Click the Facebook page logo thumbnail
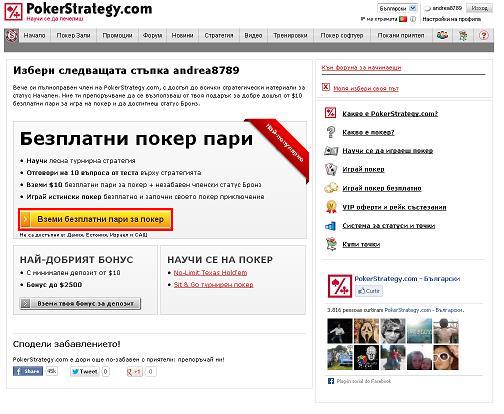Image resolution: width=504 pixels, height=414 pixels. (340, 286)
